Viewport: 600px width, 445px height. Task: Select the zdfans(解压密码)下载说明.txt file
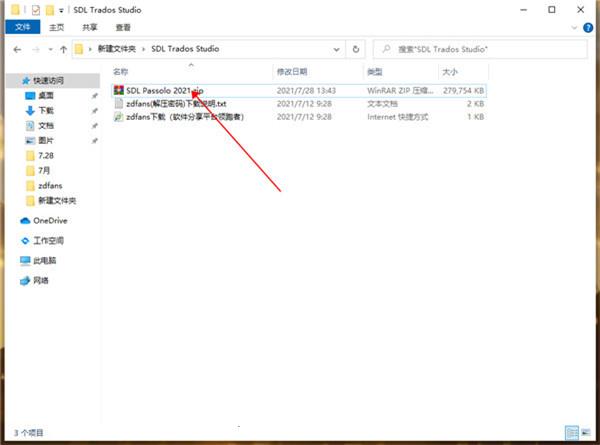point(176,104)
